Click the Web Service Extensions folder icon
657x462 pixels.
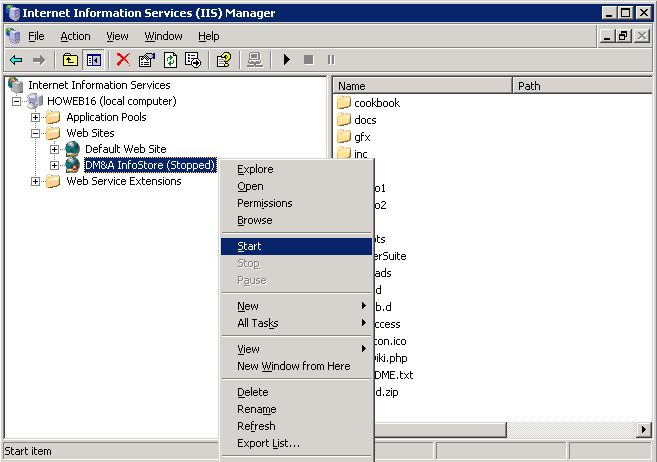click(x=53, y=181)
